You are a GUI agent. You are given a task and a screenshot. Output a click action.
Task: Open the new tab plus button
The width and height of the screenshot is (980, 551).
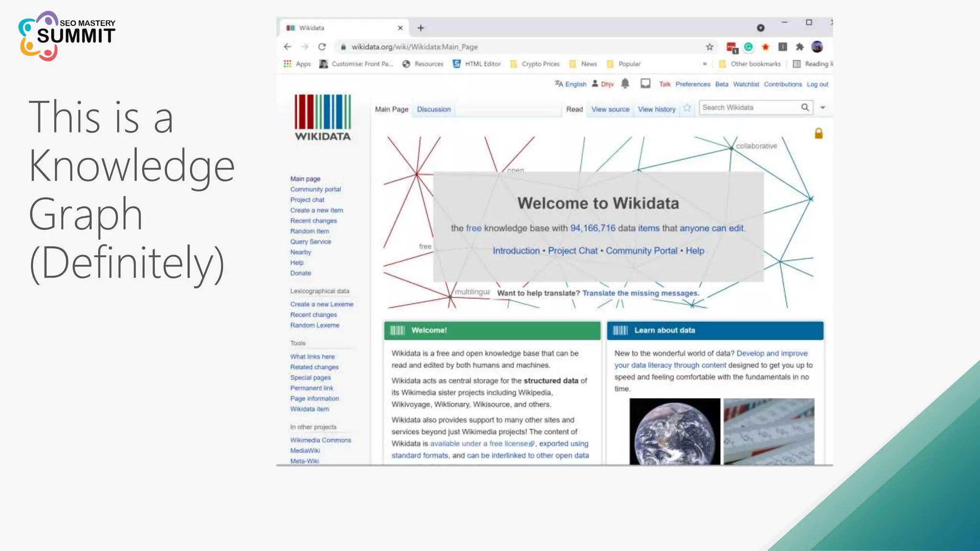[x=421, y=28]
